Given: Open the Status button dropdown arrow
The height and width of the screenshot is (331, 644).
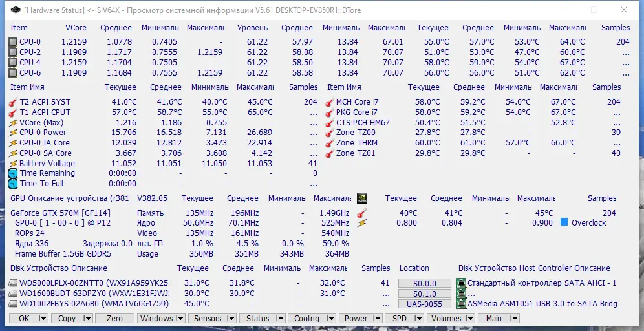Looking at the screenshot, I should pyautogui.click(x=280, y=318).
